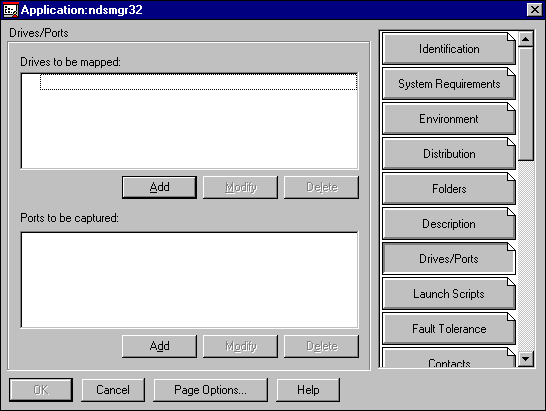Click the application icon in the title bar
Screen dimensions: 546x411
[10, 9]
